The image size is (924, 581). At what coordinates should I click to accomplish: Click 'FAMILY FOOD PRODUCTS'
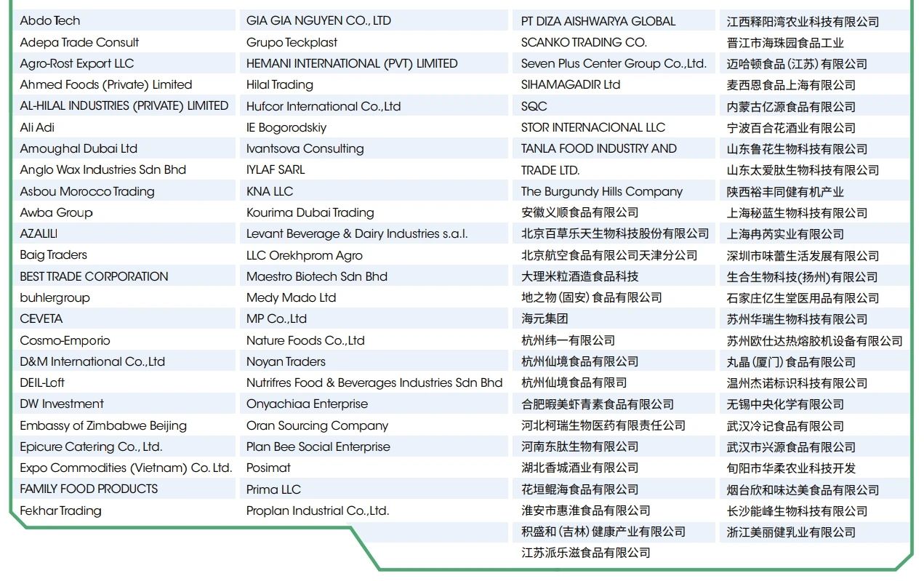point(89,489)
